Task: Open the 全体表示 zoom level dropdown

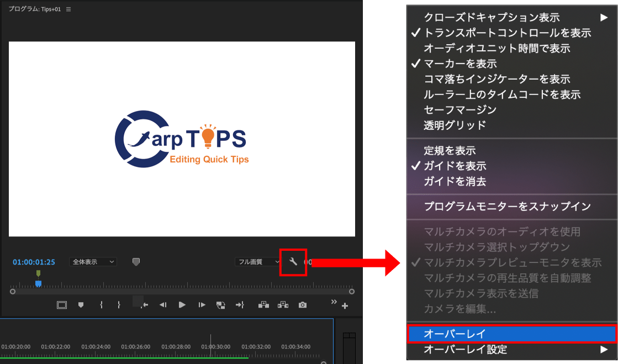Action: click(93, 262)
